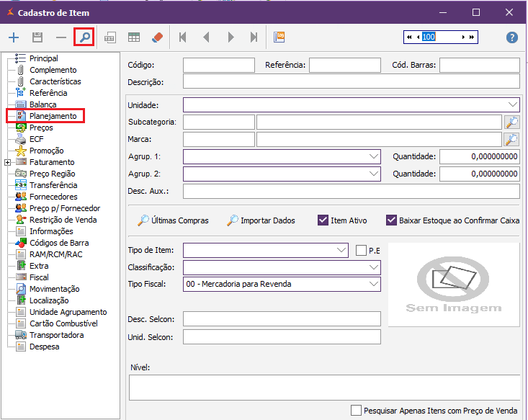Select Códigos de Barra in tree
The width and height of the screenshot is (528, 420).
59,243
